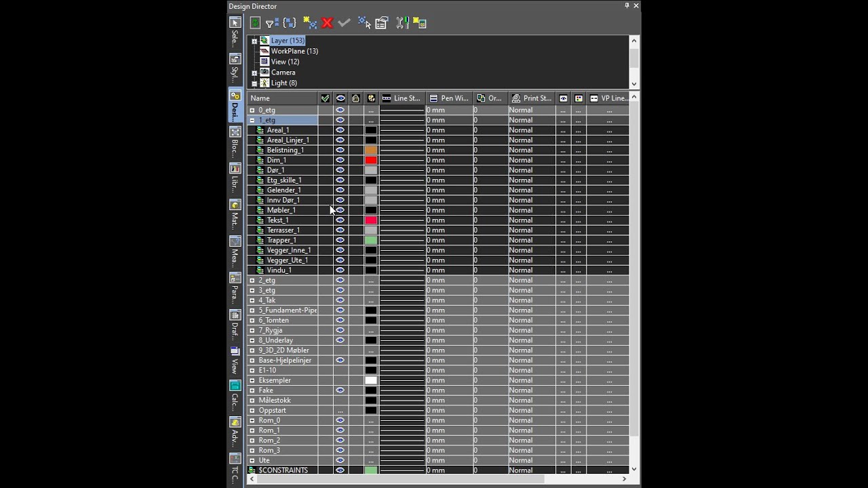Viewport: 868px width, 488px height.
Task: Click the pin icon on Design Director title
Action: [x=627, y=5]
